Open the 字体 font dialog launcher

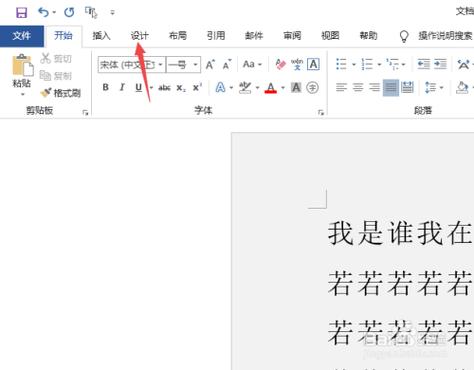[321, 113]
